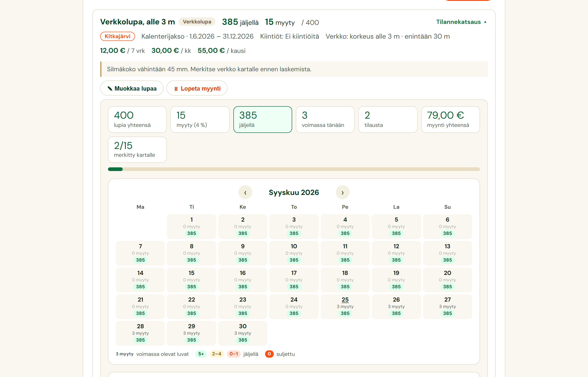The image size is (588, 377).
Task: Collapse the Tilannekatsaus overview toggle
Action: 461,22
